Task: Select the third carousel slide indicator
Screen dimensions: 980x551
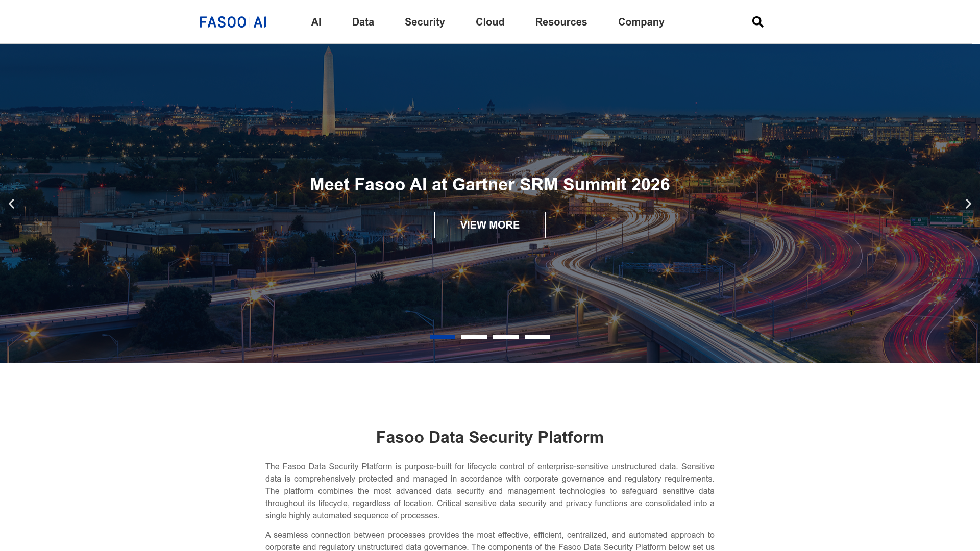Action: (506, 337)
